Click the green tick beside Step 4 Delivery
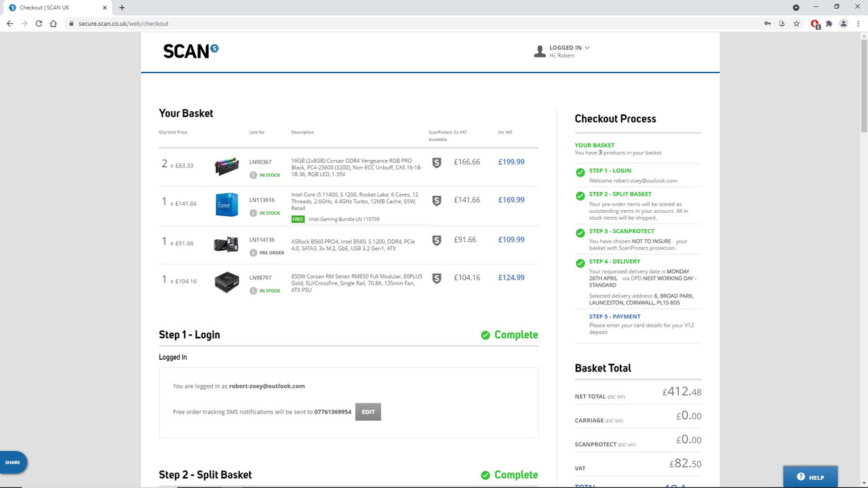Viewport: 868px width, 488px height. point(580,263)
